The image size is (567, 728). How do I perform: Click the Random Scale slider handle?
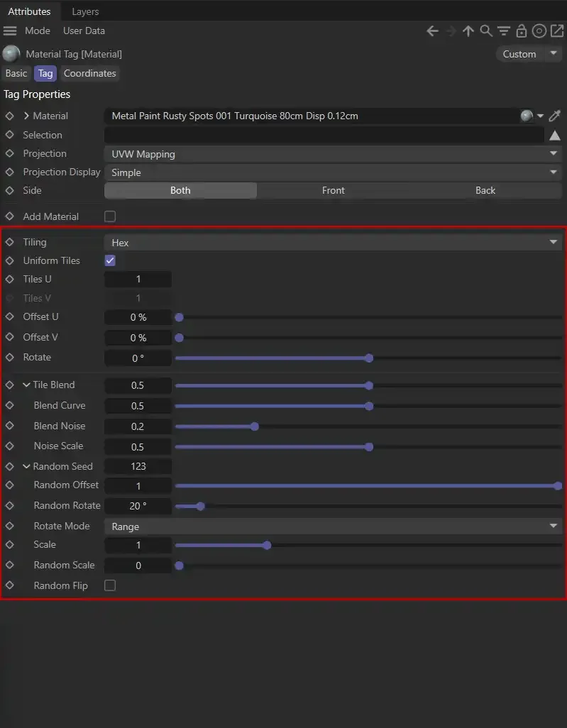click(179, 566)
